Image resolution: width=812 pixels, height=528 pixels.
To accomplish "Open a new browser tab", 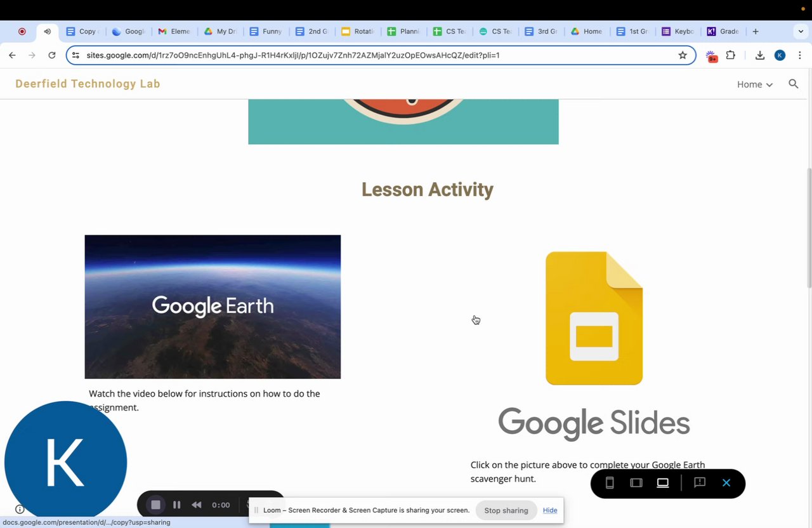I will click(756, 31).
